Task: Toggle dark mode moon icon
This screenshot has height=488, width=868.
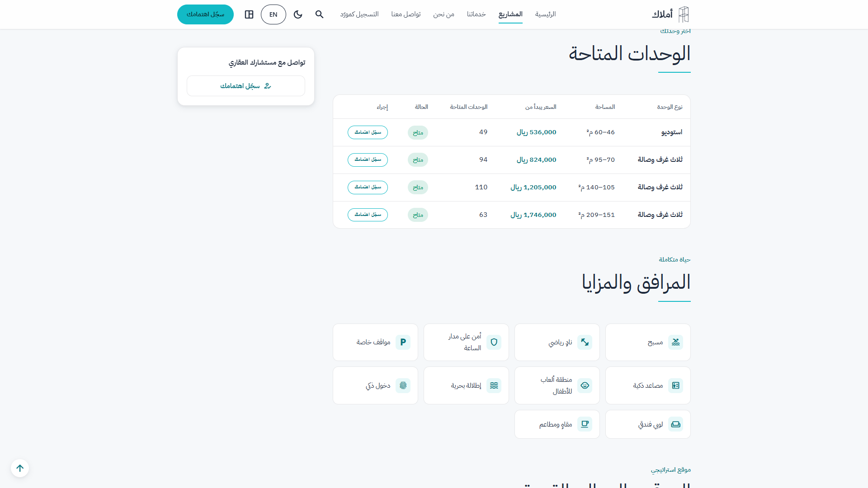Action: click(x=298, y=14)
